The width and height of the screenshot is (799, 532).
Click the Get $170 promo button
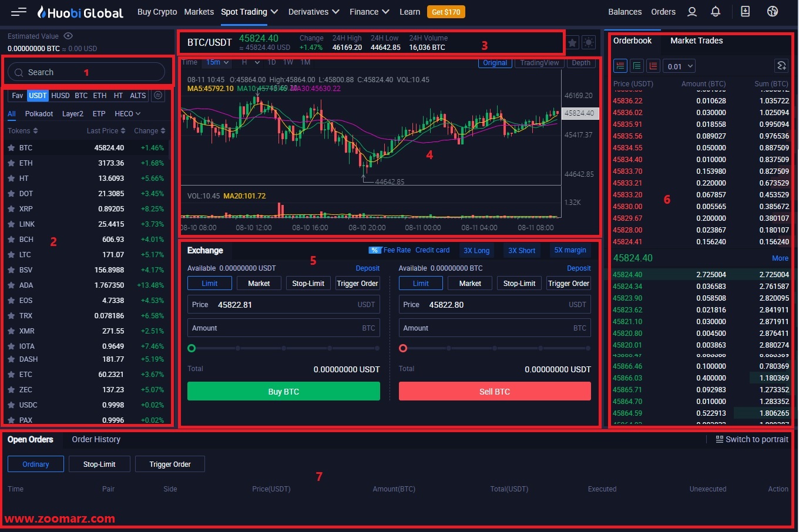446,12
